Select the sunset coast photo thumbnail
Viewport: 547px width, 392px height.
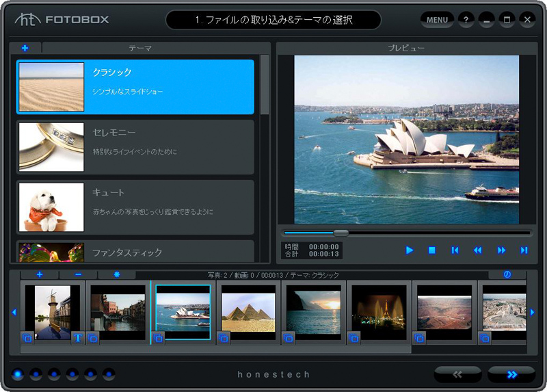(314, 313)
